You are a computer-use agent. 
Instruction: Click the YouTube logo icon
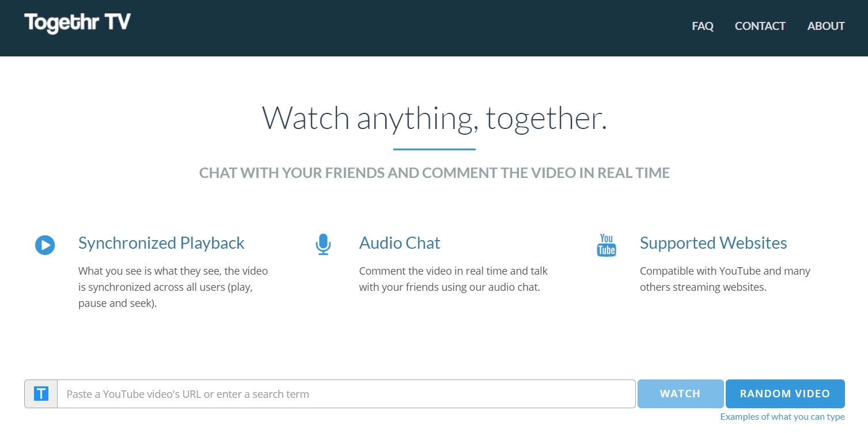point(607,245)
